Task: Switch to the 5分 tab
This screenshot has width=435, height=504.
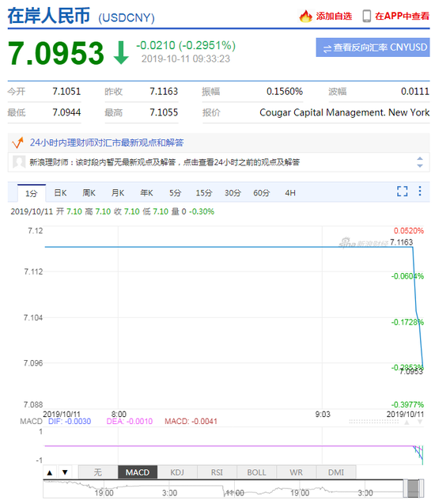Action: pyautogui.click(x=175, y=193)
